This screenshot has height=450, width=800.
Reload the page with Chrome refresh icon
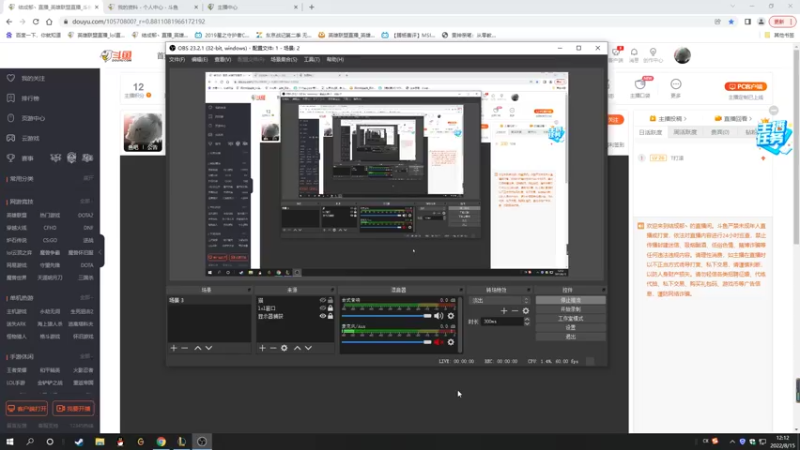pyautogui.click(x=36, y=21)
